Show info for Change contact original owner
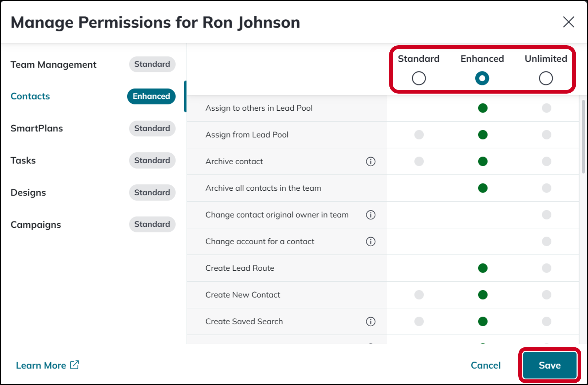 [x=370, y=215]
